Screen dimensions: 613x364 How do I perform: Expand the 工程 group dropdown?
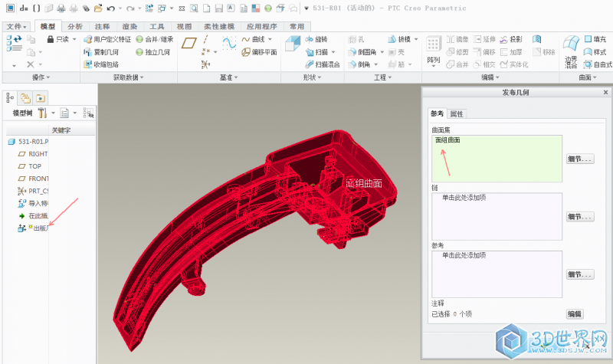382,77
